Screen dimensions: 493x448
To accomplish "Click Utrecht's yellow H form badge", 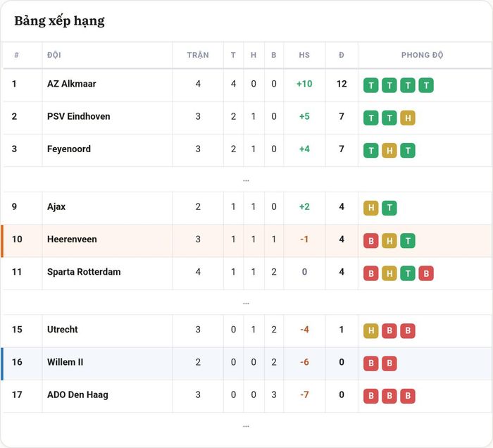I will [370, 331].
